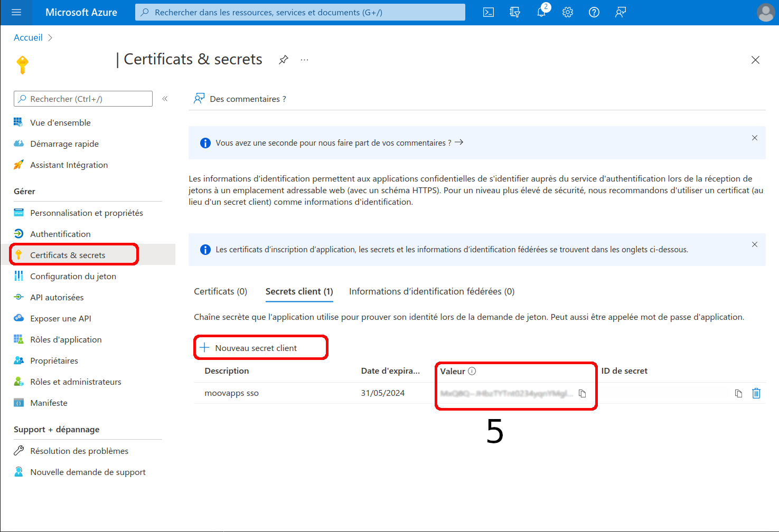Show info tooltip next to Valeur
The width and height of the screenshot is (779, 532).
point(472,371)
